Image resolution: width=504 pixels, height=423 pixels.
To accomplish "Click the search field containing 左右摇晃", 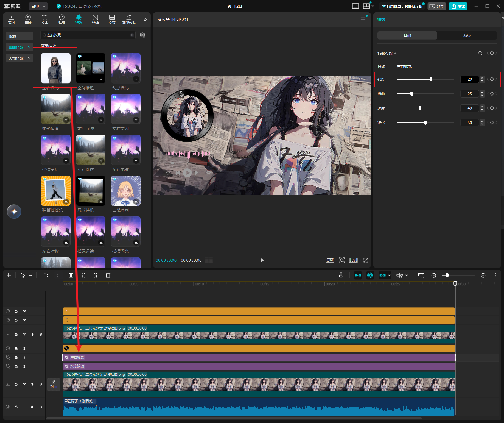I will click(x=88, y=35).
